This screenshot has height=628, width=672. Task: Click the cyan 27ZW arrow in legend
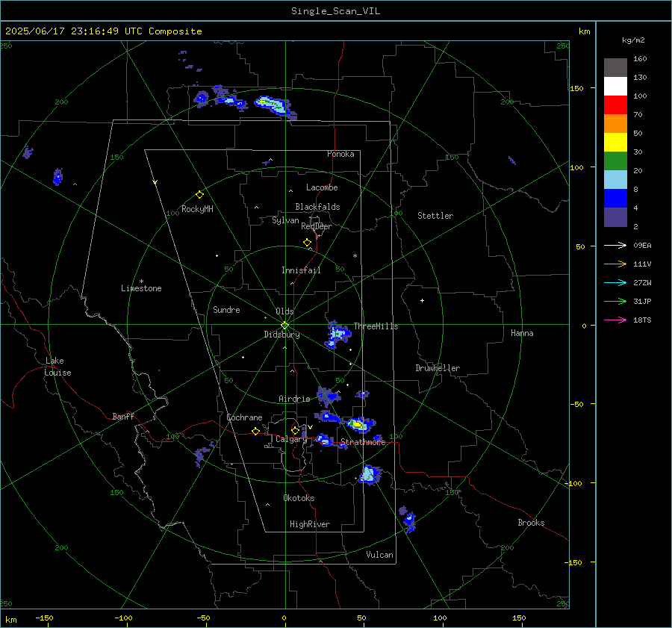point(615,282)
